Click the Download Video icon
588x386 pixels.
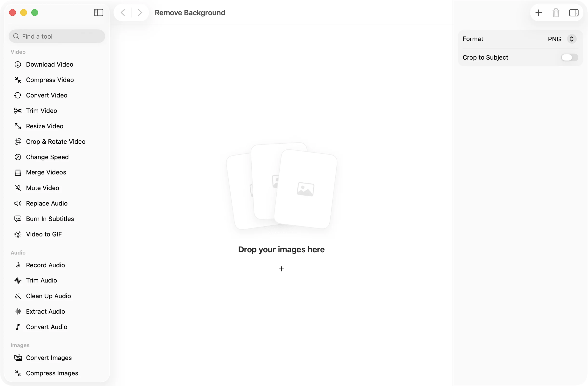tap(18, 65)
